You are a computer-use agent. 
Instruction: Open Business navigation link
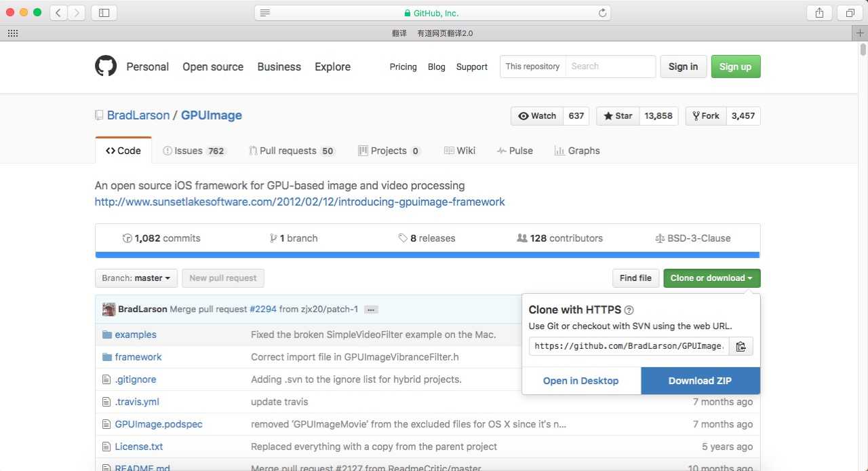[279, 67]
